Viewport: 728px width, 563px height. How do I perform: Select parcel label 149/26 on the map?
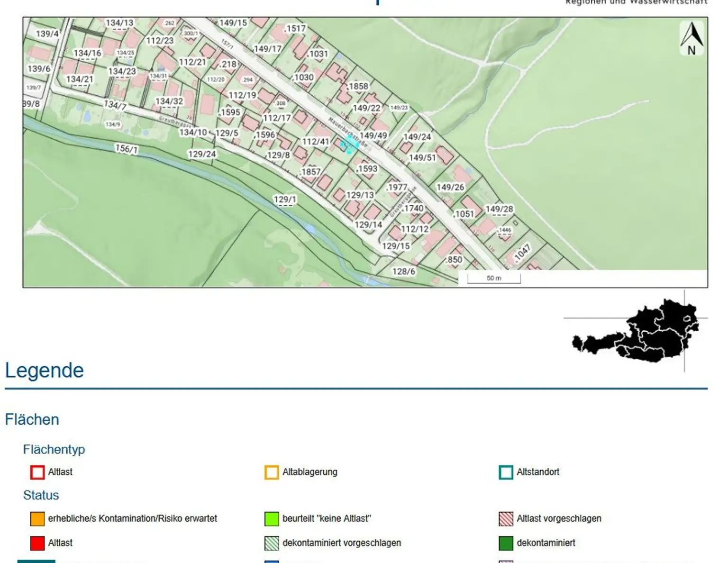click(x=450, y=188)
